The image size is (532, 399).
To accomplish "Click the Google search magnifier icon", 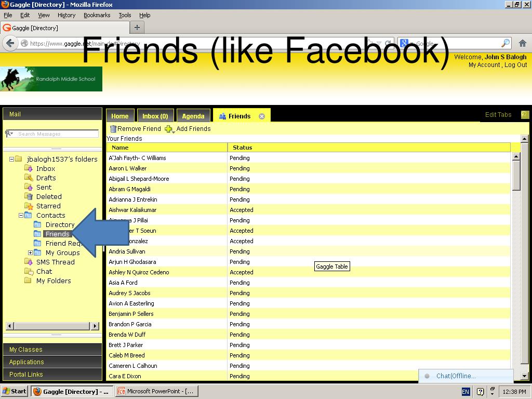I will (x=505, y=43).
